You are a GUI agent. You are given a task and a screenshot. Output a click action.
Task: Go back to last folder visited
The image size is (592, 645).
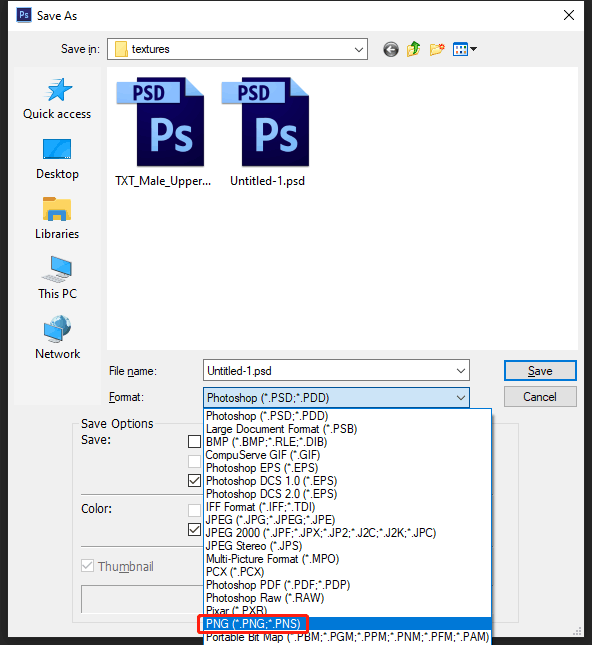tap(391, 49)
